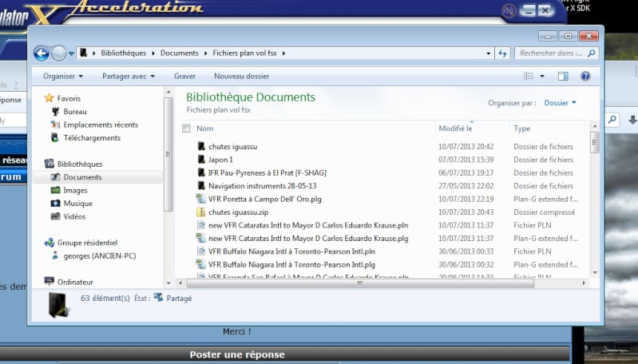Open help with the question mark icon

point(585,76)
